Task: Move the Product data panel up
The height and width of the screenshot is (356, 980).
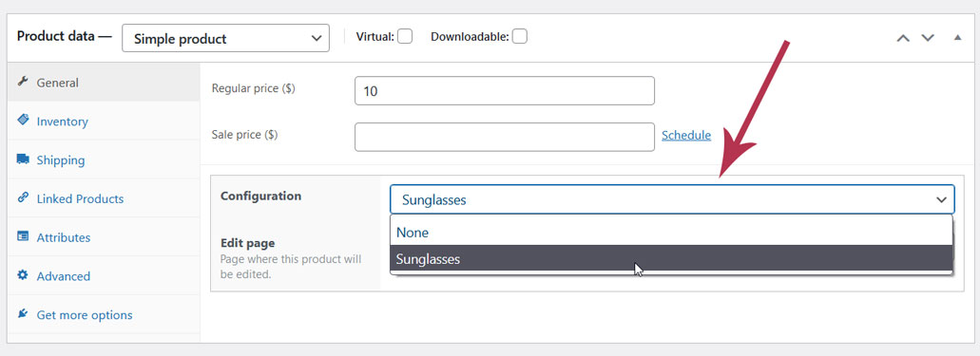Action: pyautogui.click(x=903, y=38)
